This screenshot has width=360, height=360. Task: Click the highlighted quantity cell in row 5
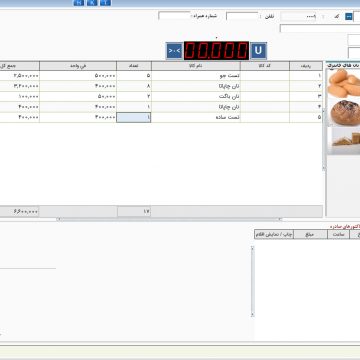(x=134, y=117)
